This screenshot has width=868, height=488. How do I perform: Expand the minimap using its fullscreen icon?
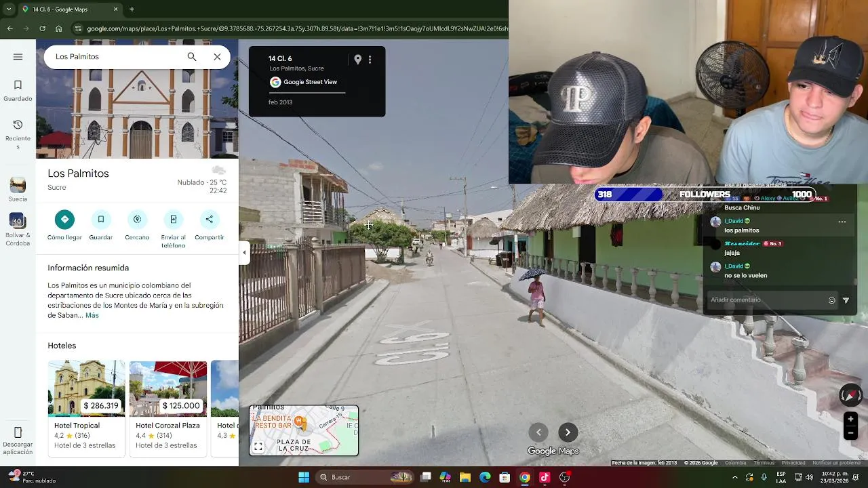[x=258, y=447]
